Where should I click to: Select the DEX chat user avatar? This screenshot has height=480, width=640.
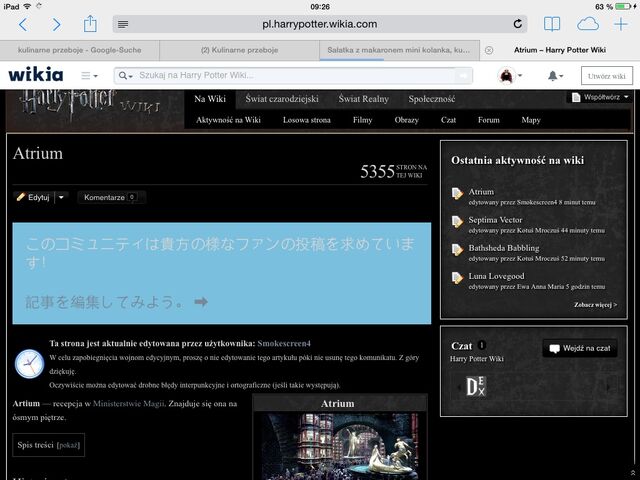[476, 386]
